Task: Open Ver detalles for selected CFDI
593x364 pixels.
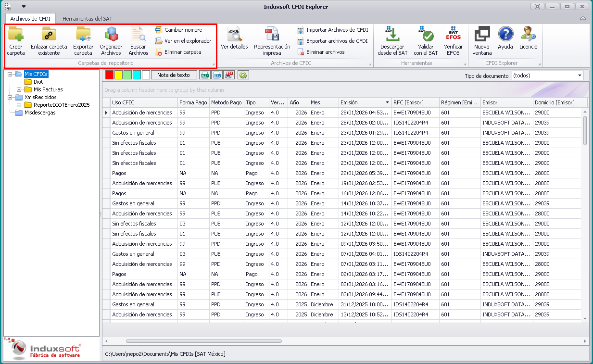Action: click(x=234, y=36)
